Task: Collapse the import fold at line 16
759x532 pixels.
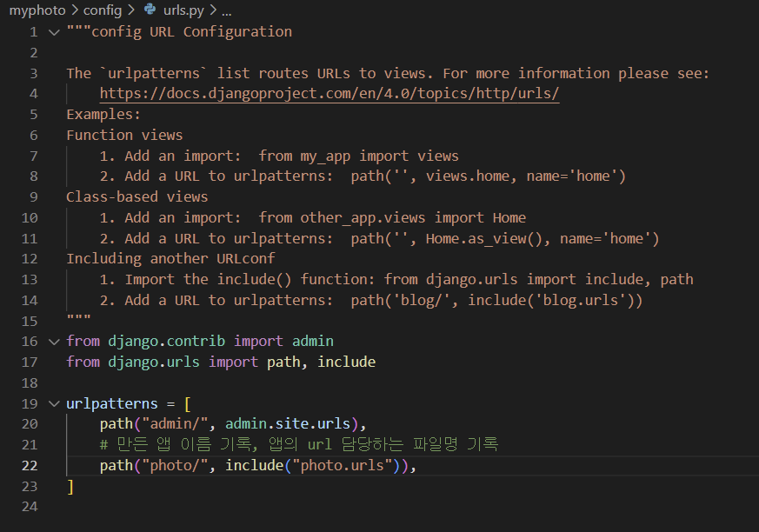Action: point(54,342)
